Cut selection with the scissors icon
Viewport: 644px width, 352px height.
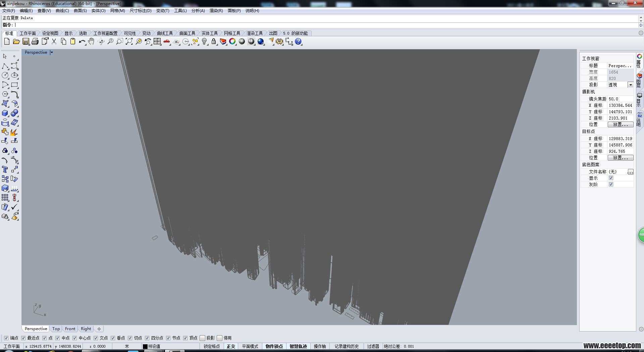tap(54, 41)
